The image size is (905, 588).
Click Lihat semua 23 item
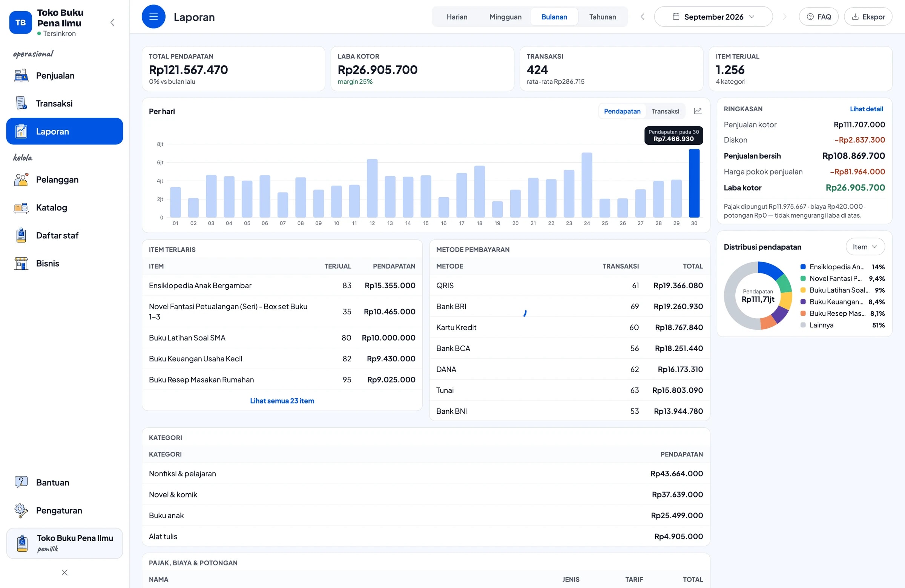coord(282,401)
